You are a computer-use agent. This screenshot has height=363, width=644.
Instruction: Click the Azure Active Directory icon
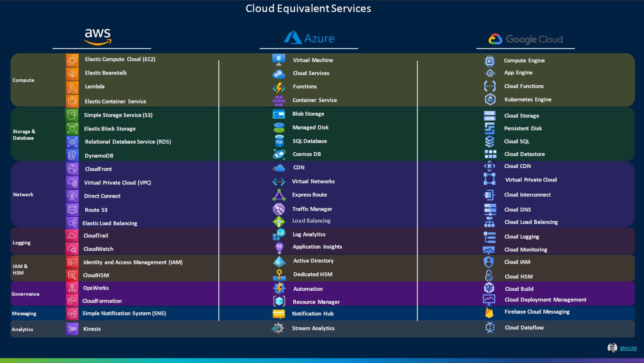pyautogui.click(x=279, y=261)
